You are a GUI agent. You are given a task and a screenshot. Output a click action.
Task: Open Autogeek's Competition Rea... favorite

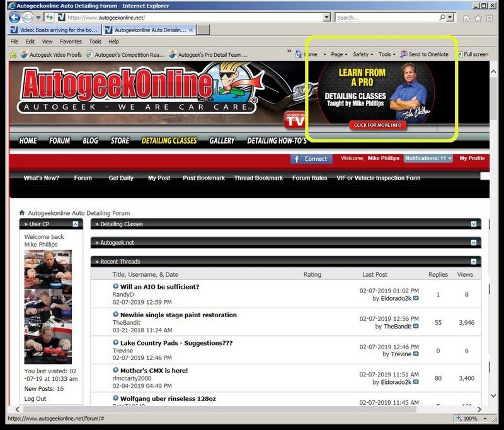pyautogui.click(x=125, y=55)
